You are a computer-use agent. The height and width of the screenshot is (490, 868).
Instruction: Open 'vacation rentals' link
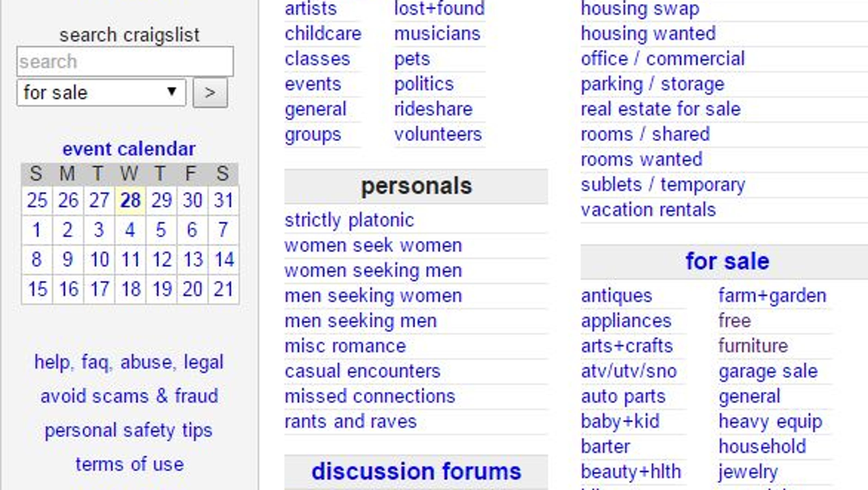648,210
